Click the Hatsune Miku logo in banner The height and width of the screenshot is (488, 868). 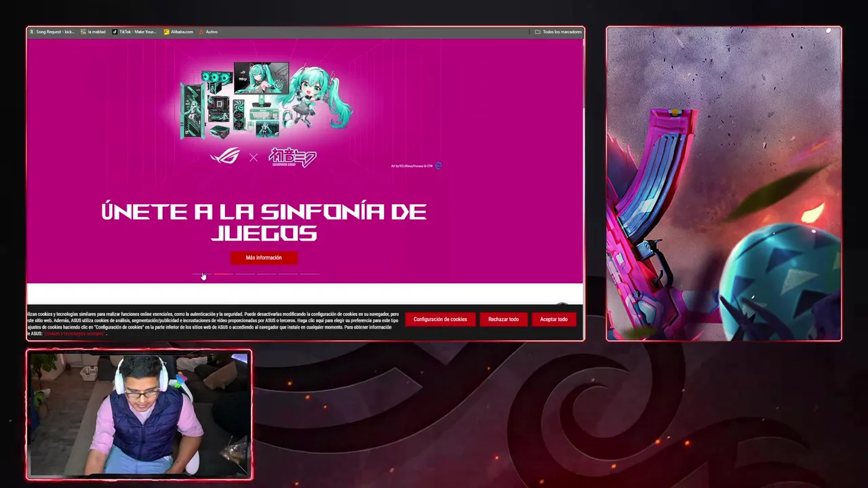coord(292,157)
